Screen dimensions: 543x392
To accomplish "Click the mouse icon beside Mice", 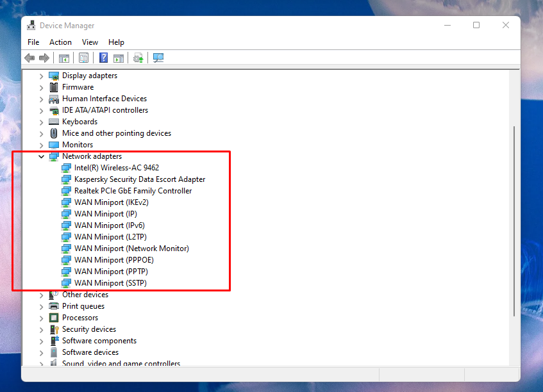I will [54, 133].
